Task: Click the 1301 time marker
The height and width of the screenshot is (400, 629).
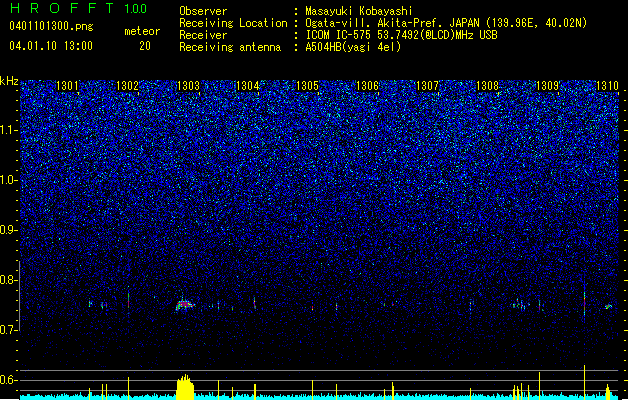Action: (67, 86)
